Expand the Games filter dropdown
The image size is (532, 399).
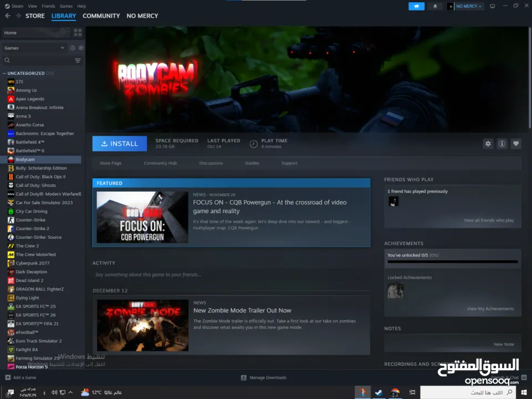coord(34,48)
